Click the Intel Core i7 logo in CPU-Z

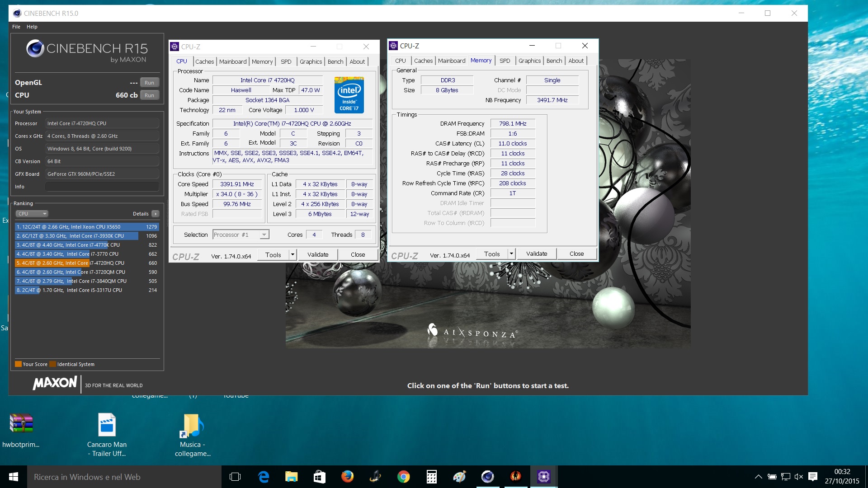[349, 95]
